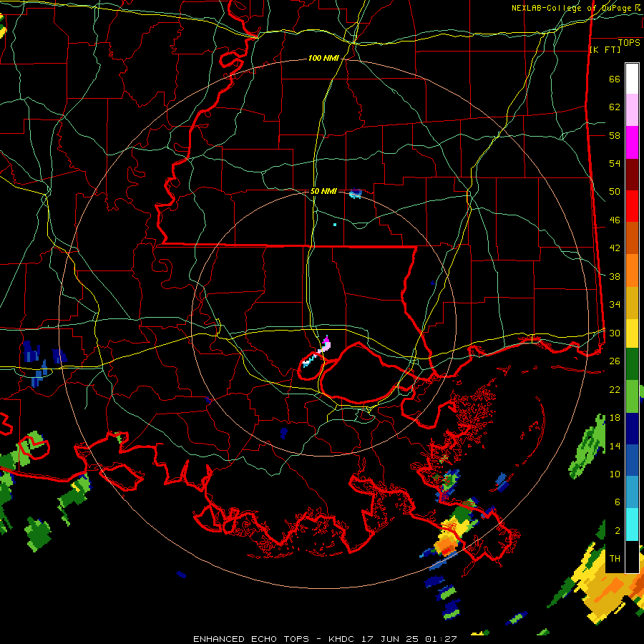The width and height of the screenshot is (644, 644).
Task: Click the pink and magenta echo near the radar center
Action: click(x=325, y=345)
